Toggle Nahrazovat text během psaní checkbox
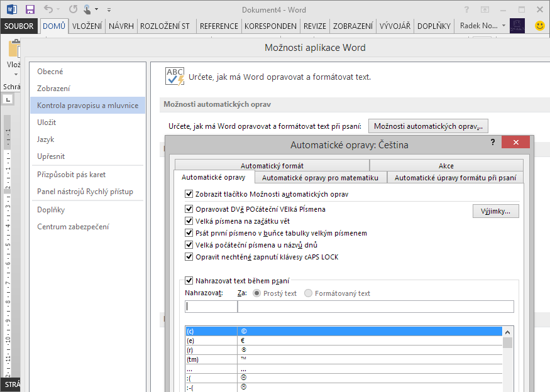Image resolution: width=550 pixels, height=392 pixels. (189, 281)
